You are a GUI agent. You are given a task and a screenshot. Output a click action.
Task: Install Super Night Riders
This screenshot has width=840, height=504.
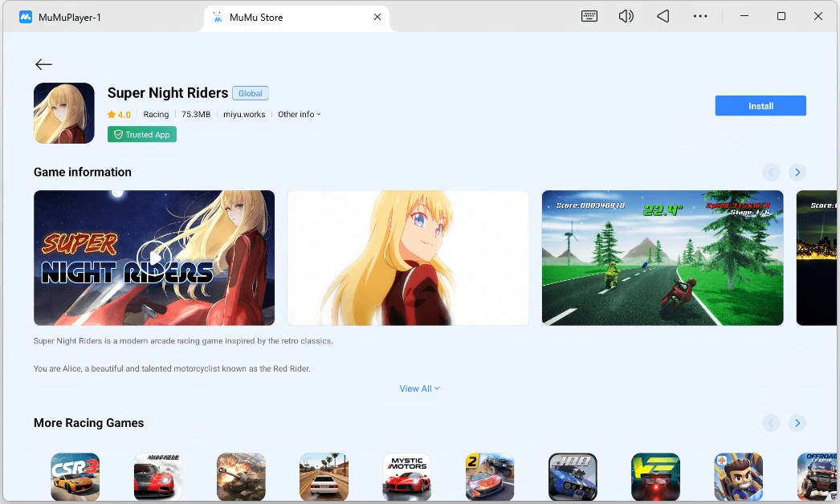[760, 105]
